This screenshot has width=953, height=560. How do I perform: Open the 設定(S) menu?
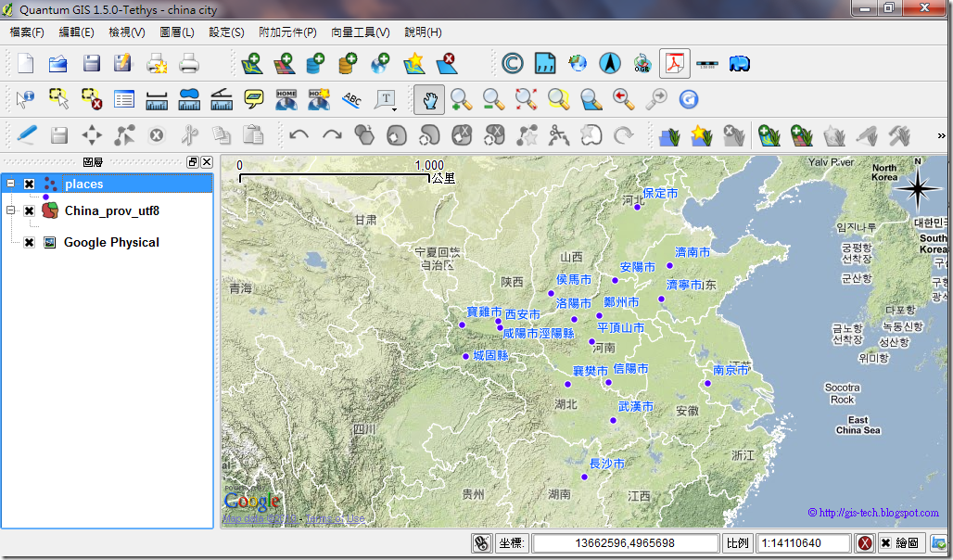click(x=226, y=32)
